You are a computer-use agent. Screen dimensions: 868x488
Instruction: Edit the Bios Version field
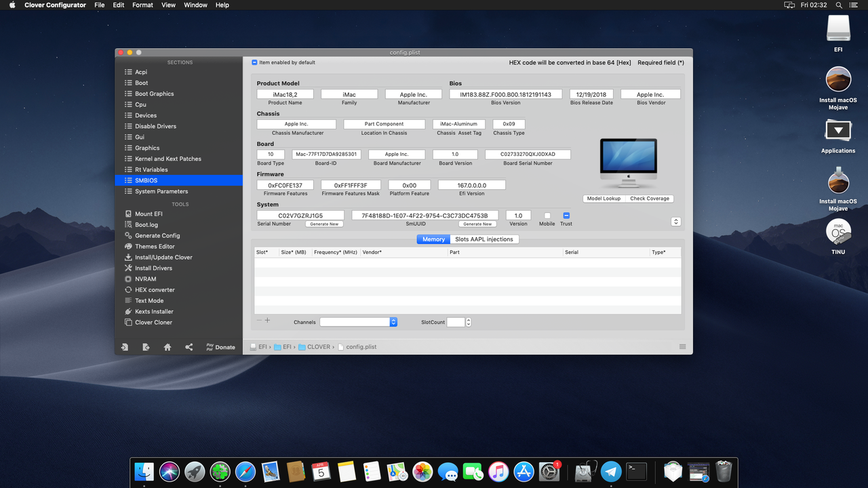(506, 94)
